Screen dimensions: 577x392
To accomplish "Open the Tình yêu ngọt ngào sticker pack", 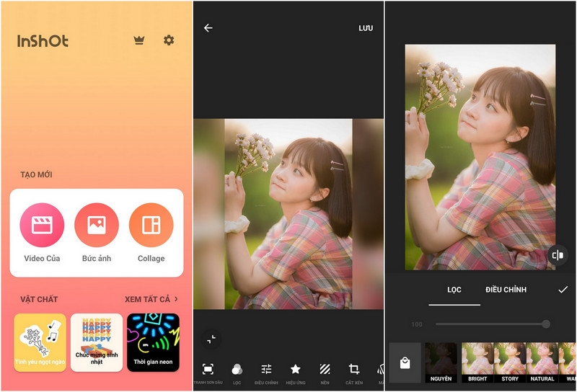I will (x=40, y=342).
